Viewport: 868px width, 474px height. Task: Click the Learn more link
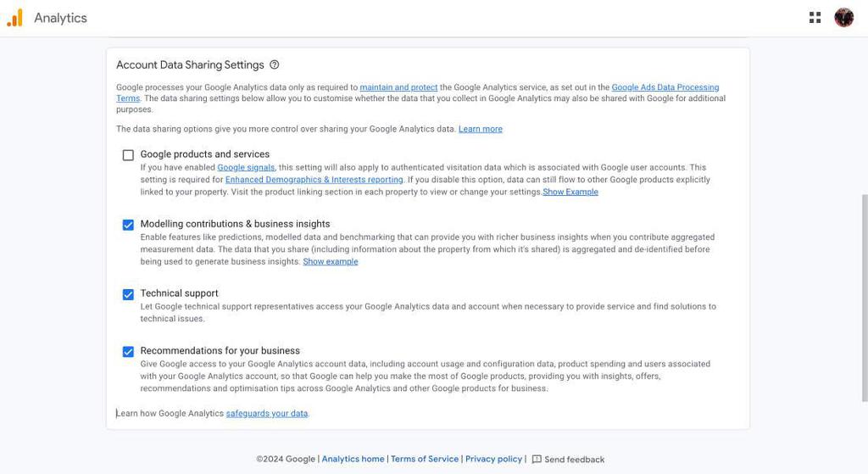pyautogui.click(x=481, y=129)
